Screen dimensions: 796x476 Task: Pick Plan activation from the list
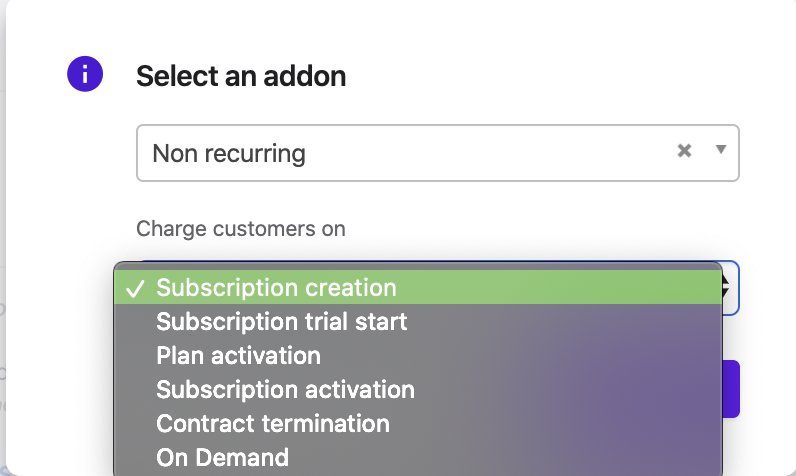tap(238, 356)
